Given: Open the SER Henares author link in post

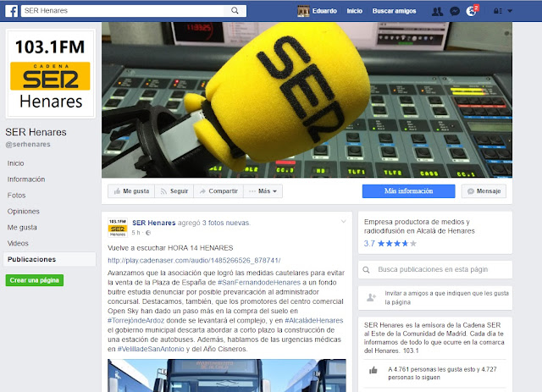Looking at the screenshot, I should 154,223.
